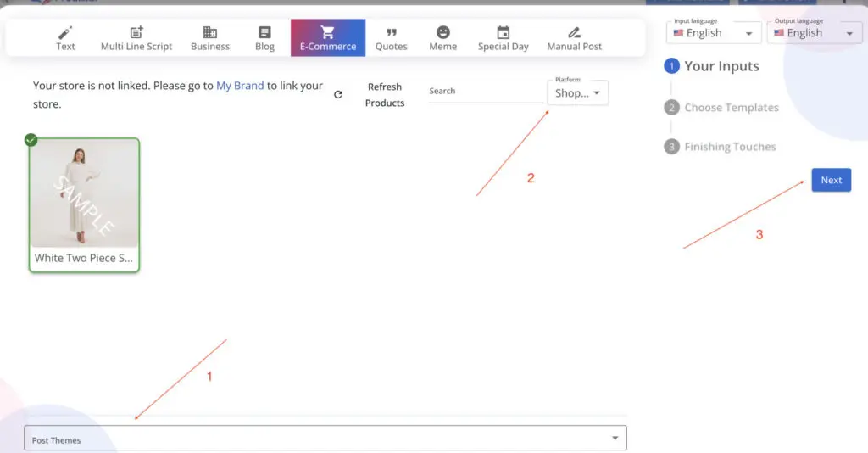Click the White Two Piece S... product title

click(84, 258)
